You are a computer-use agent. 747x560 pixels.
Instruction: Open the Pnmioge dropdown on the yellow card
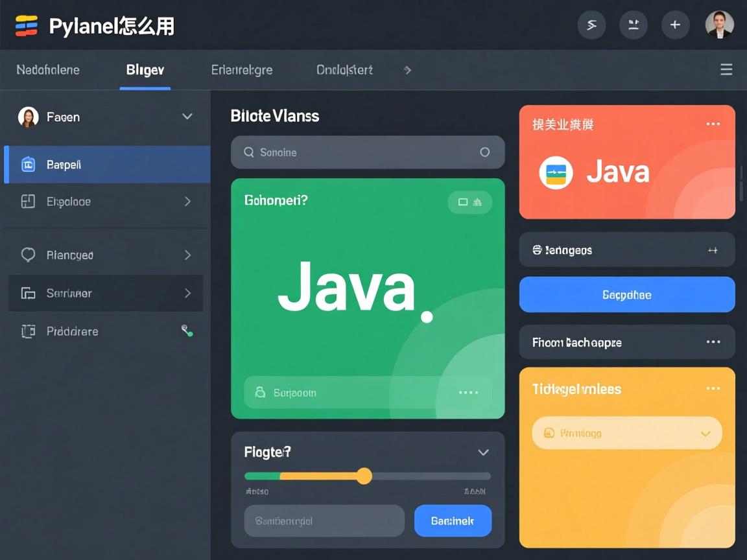point(706,433)
